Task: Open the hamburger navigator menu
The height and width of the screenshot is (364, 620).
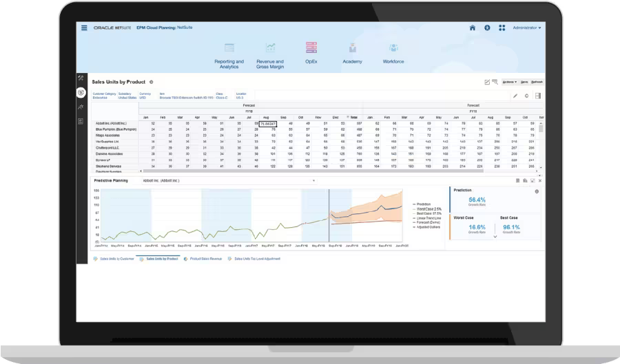Action: tap(84, 28)
